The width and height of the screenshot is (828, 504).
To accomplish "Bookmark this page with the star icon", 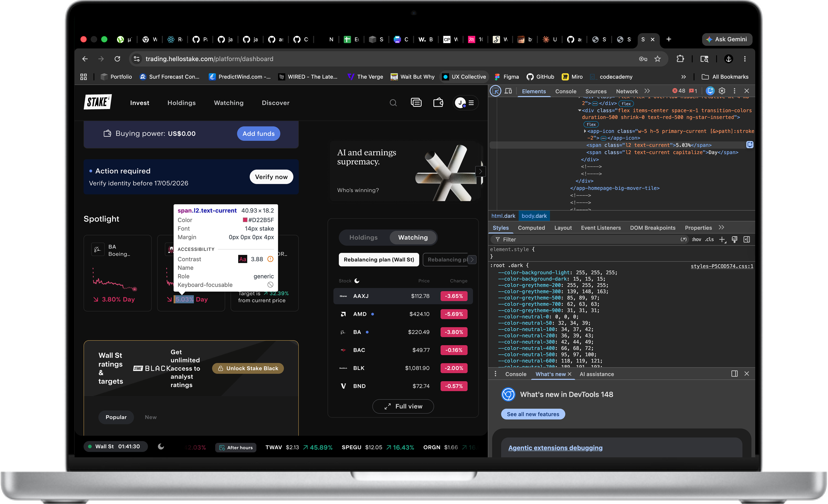I will [x=658, y=59].
